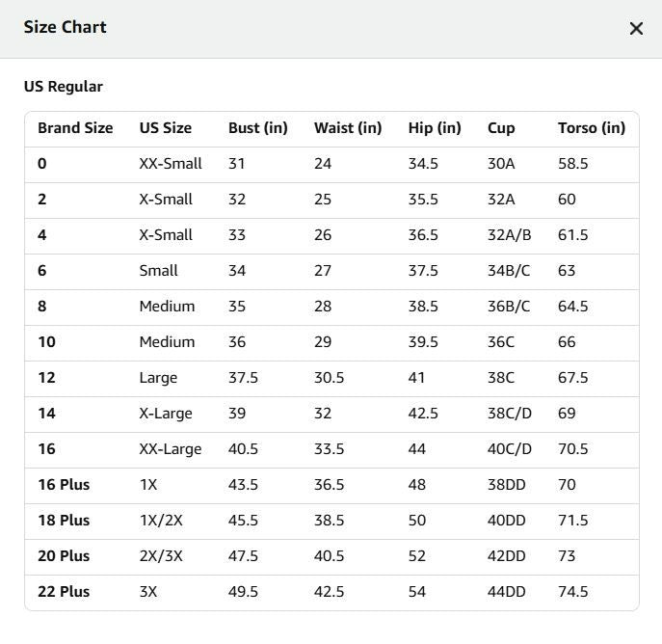Click brand size 12 cell

[x=46, y=378]
